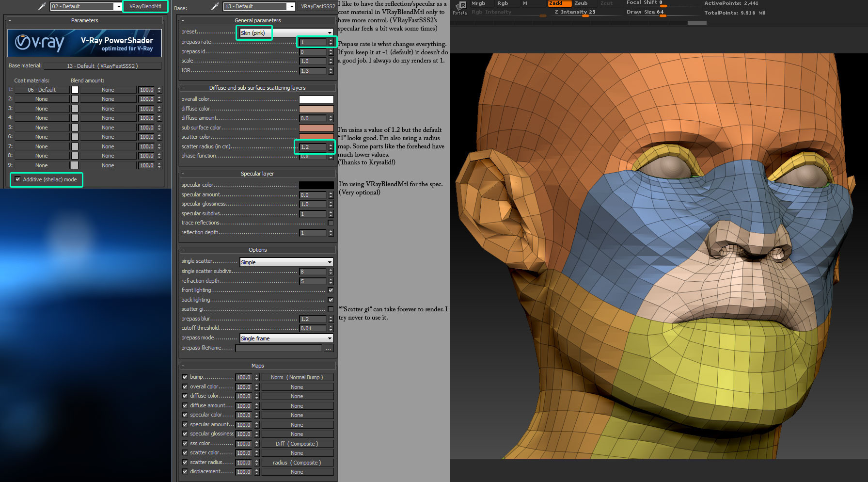The image size is (868, 482).
Task: Enable the scatter gi checkbox
Action: coord(331,309)
